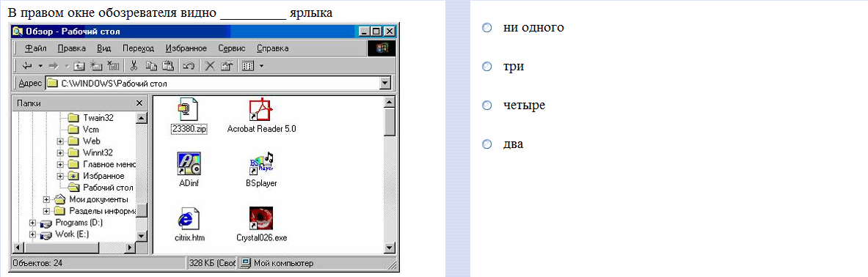Click the Properties toolbar icon

point(226,66)
